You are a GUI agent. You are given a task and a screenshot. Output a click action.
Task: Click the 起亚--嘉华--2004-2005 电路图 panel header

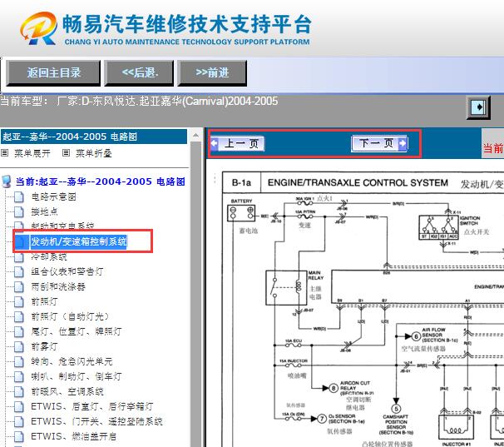point(94,137)
